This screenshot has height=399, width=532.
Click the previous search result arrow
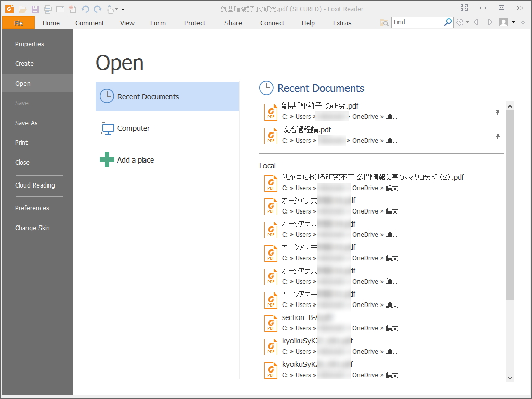coord(476,22)
